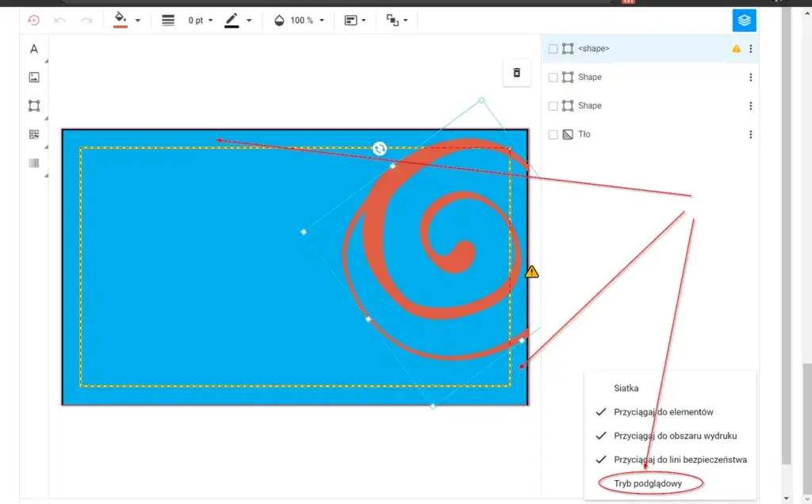Click the rotate handle on the spiral shape
The image size is (812, 504).
[380, 149]
